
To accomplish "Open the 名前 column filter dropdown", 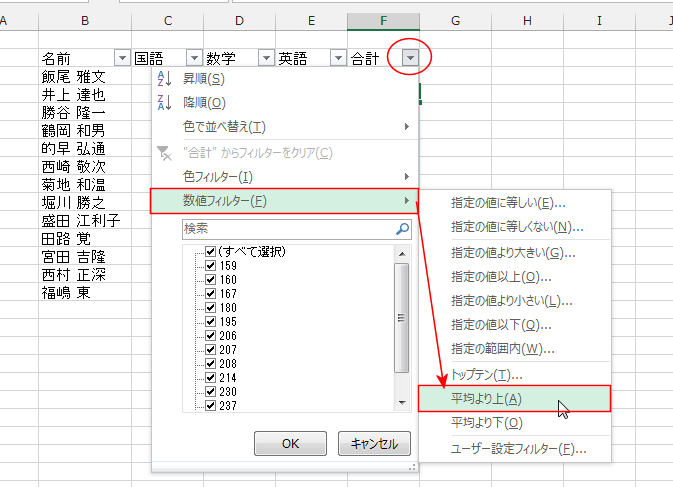I will click(x=122, y=57).
